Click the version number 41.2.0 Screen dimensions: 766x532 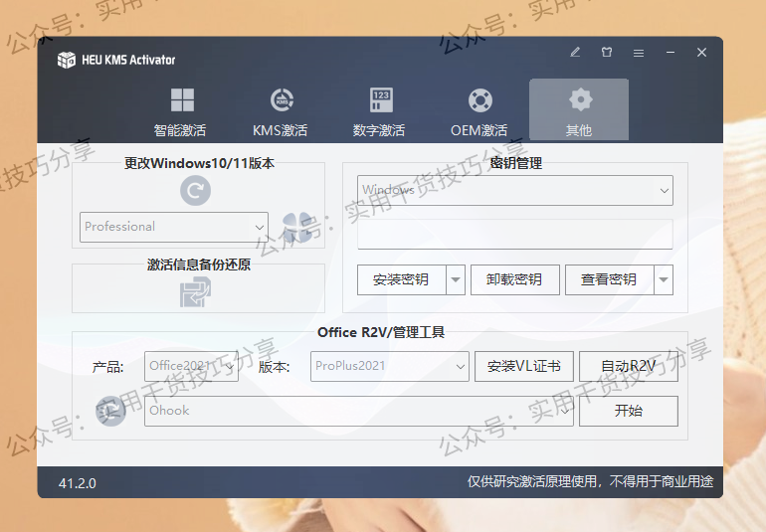pyautogui.click(x=78, y=483)
